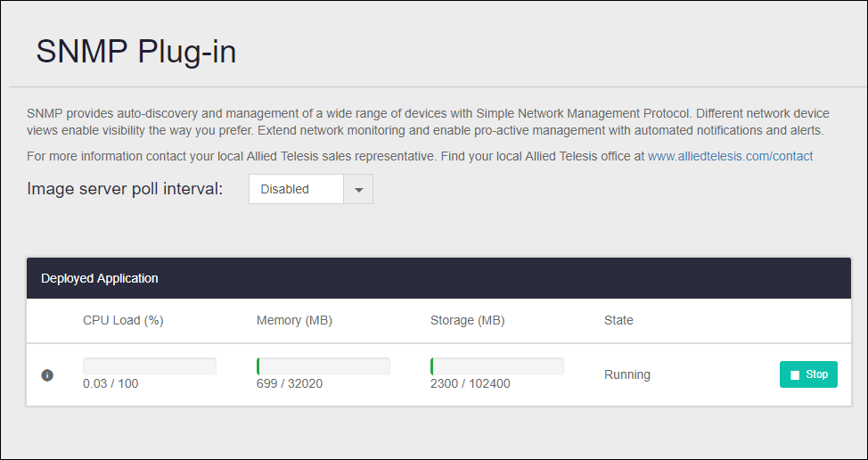868x460 pixels.
Task: Expand the poll interval dropdown arrow
Action: pyautogui.click(x=358, y=189)
